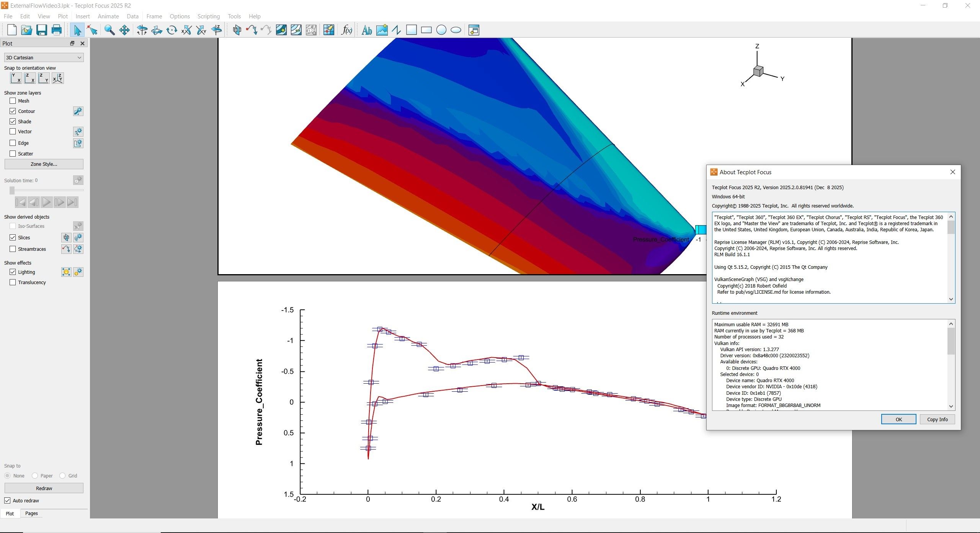Click the Zone Style button
Viewport: 980px width, 533px height.
pyautogui.click(x=44, y=163)
